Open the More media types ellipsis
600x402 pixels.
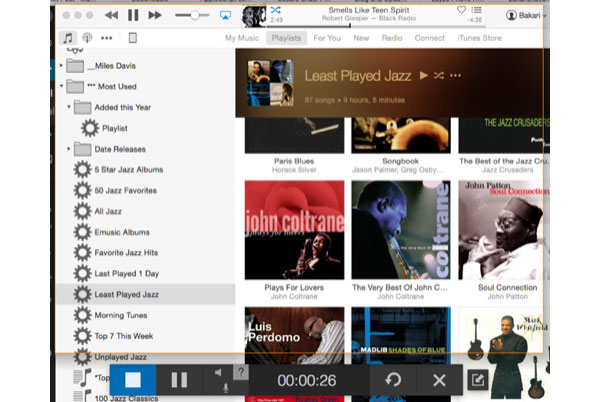[x=106, y=38]
